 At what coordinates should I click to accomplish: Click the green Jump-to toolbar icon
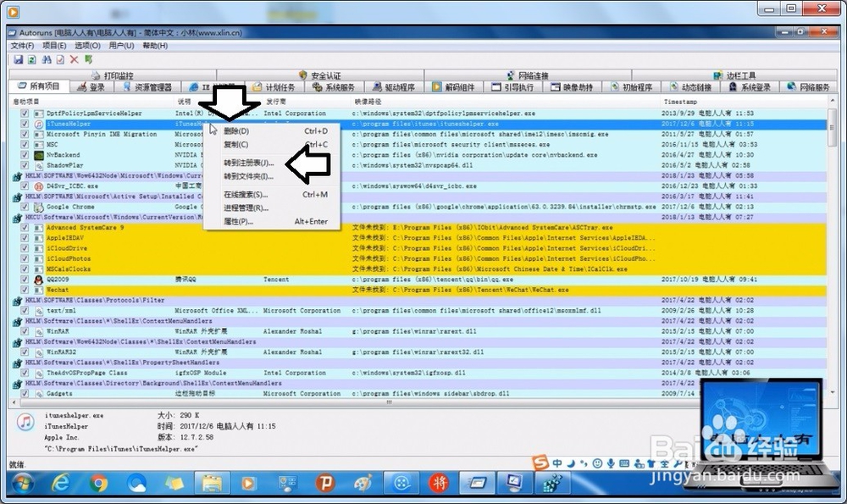coord(89,59)
